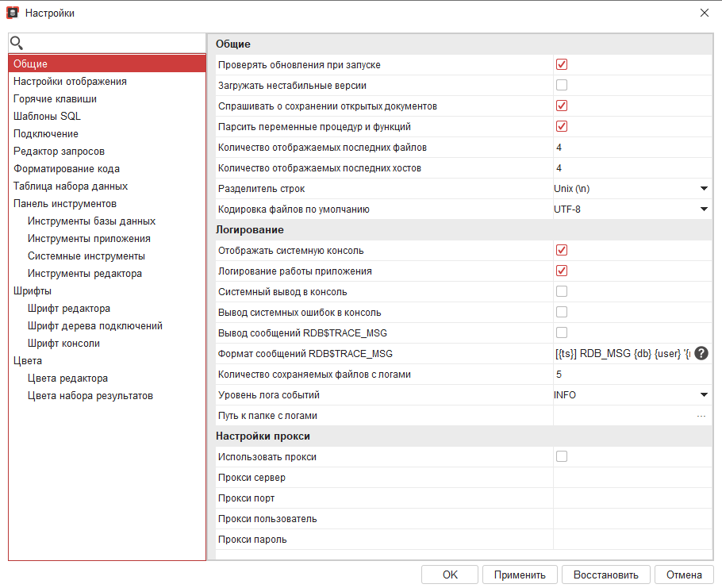Click the 'Прокси сервер' input field

[x=631, y=478]
